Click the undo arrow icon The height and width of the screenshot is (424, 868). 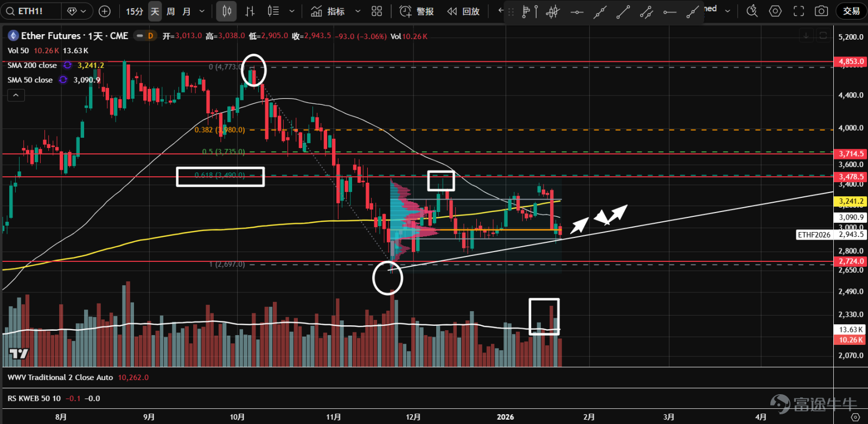point(501,11)
